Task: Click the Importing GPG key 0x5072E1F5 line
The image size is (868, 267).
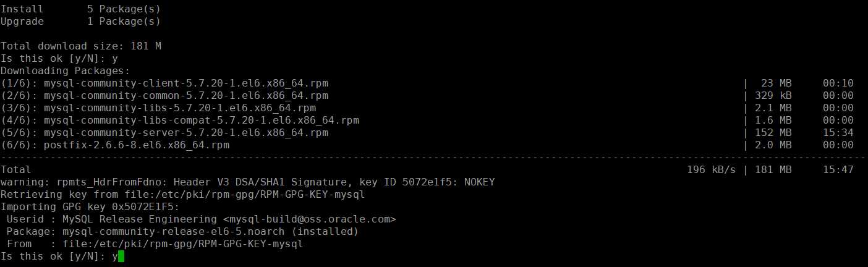Action: [x=90, y=207]
